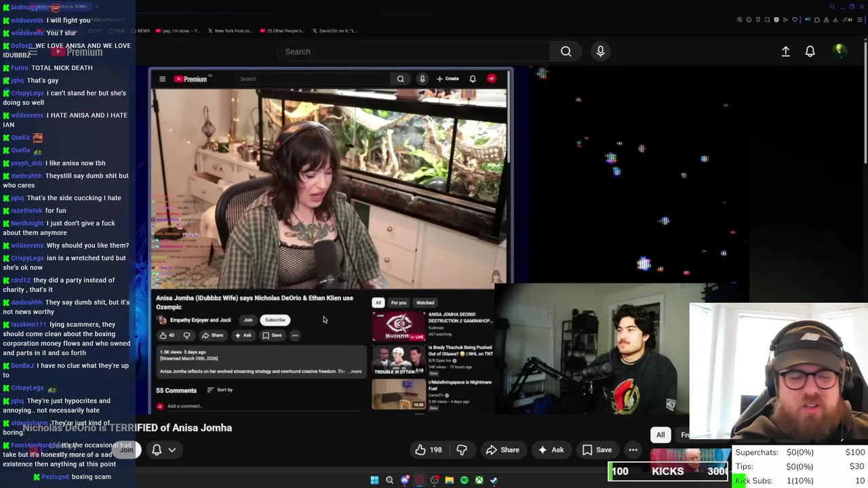This screenshot has width=868, height=488.
Task: Open more actions ellipsis beside Save
Action: (x=633, y=449)
